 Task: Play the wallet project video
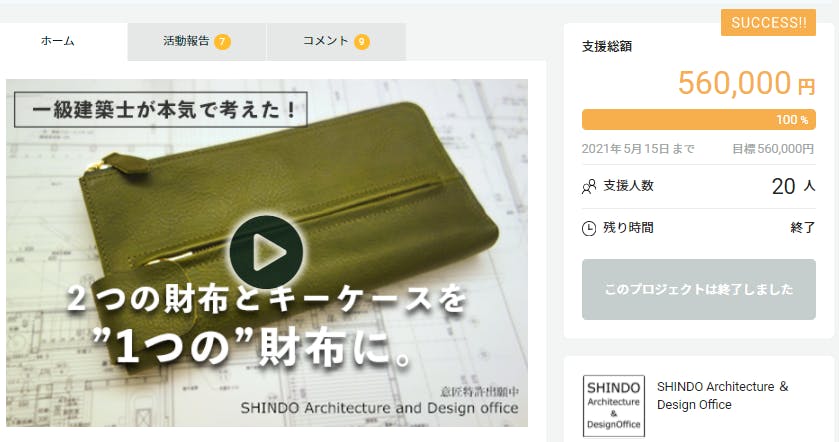tap(266, 252)
